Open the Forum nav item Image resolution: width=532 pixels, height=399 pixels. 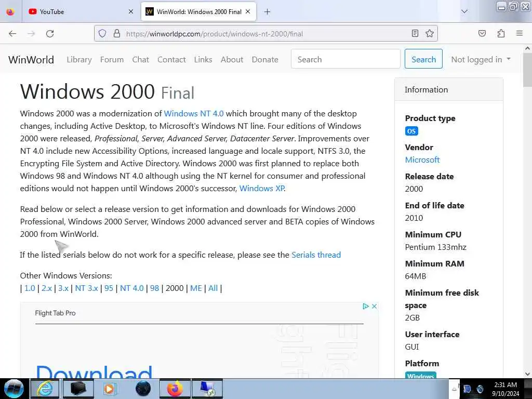pos(112,59)
